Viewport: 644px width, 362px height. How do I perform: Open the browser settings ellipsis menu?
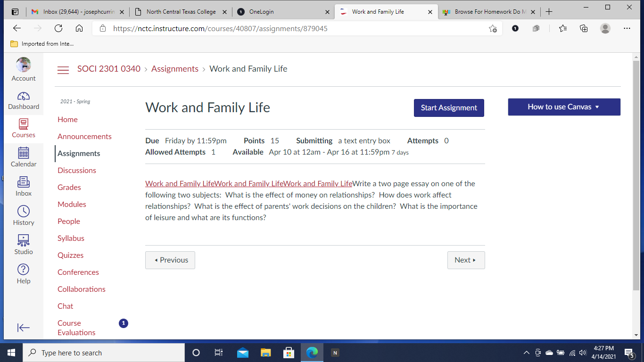tap(627, 28)
